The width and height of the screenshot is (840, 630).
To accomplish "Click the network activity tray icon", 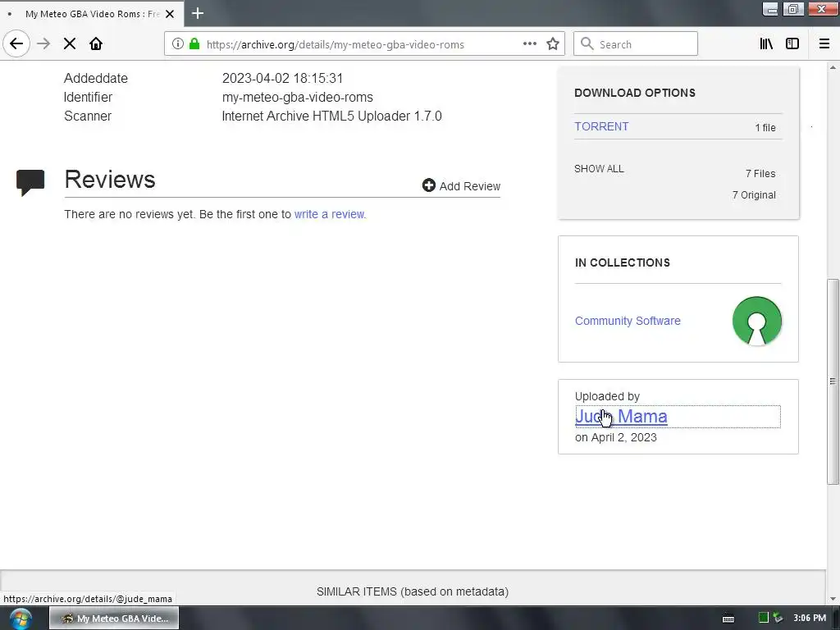I will pyautogui.click(x=778, y=618).
